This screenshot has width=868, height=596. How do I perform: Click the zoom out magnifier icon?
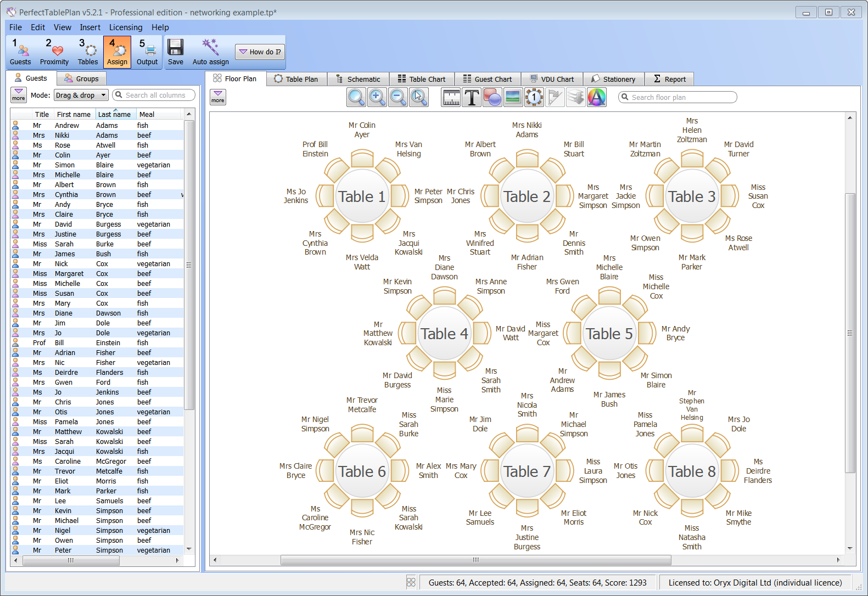(x=398, y=97)
